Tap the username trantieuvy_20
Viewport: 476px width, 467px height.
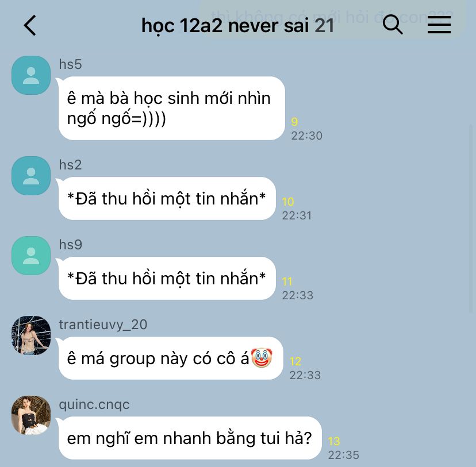click(x=103, y=325)
